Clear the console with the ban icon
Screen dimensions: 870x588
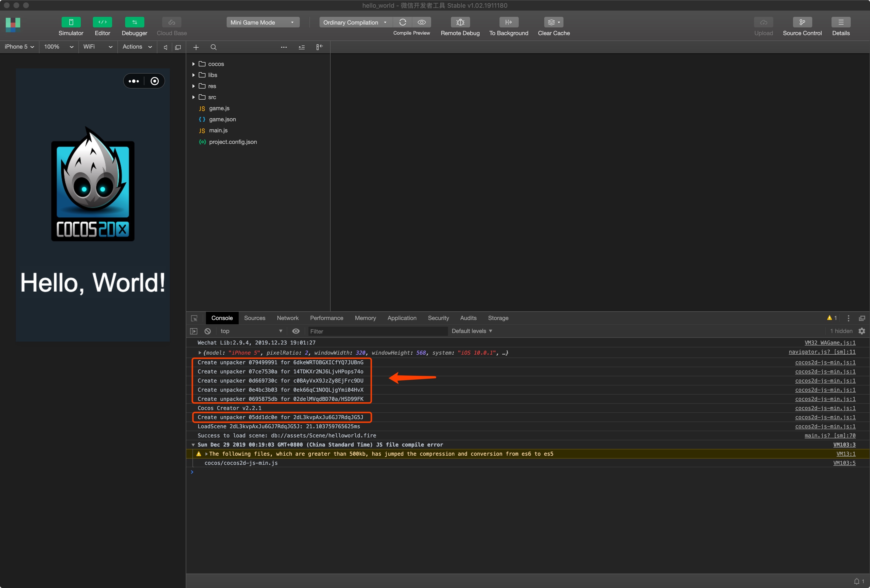point(207,331)
